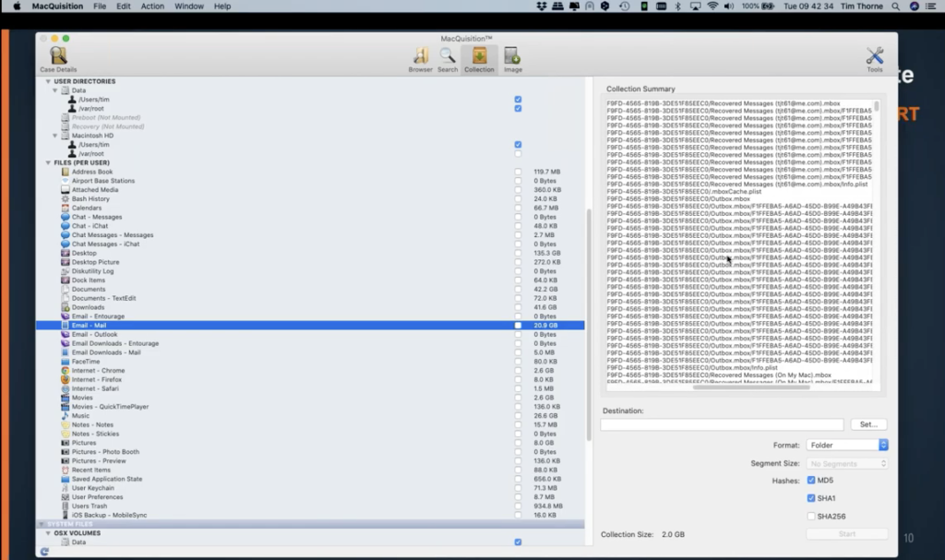This screenshot has width=945, height=560.
Task: Uncheck Data /Users/tim user directory
Action: click(x=518, y=100)
